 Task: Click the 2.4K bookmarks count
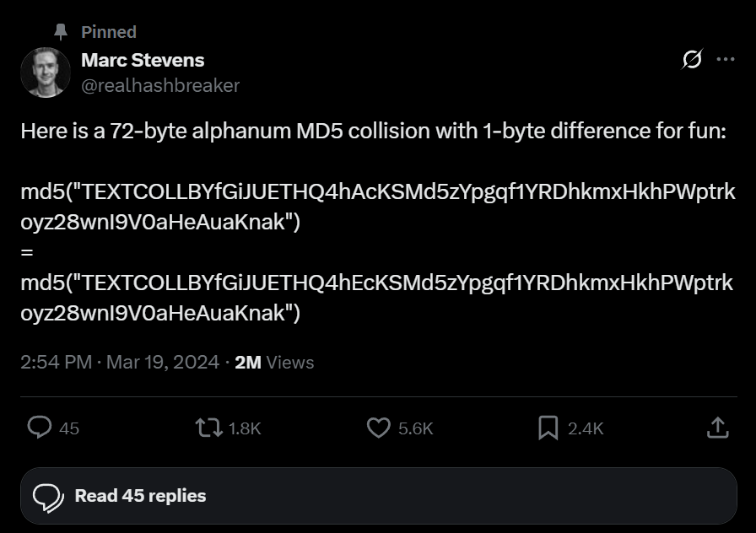pyautogui.click(x=586, y=428)
